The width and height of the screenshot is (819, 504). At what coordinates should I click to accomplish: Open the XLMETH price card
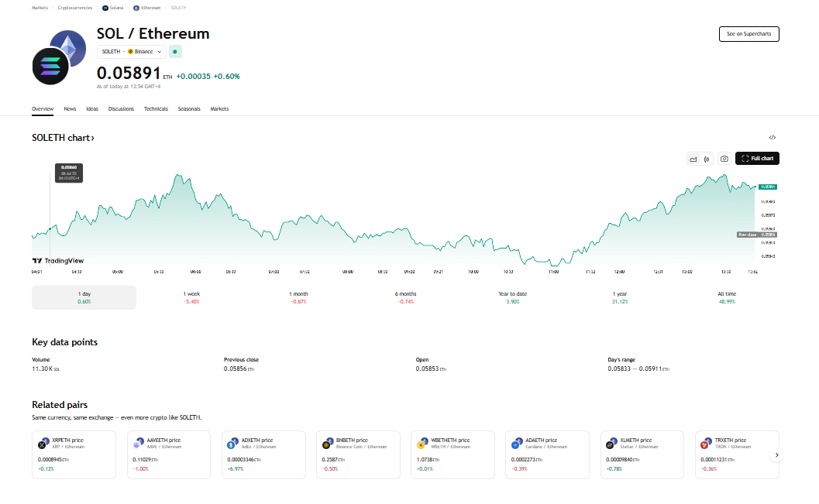(642, 454)
